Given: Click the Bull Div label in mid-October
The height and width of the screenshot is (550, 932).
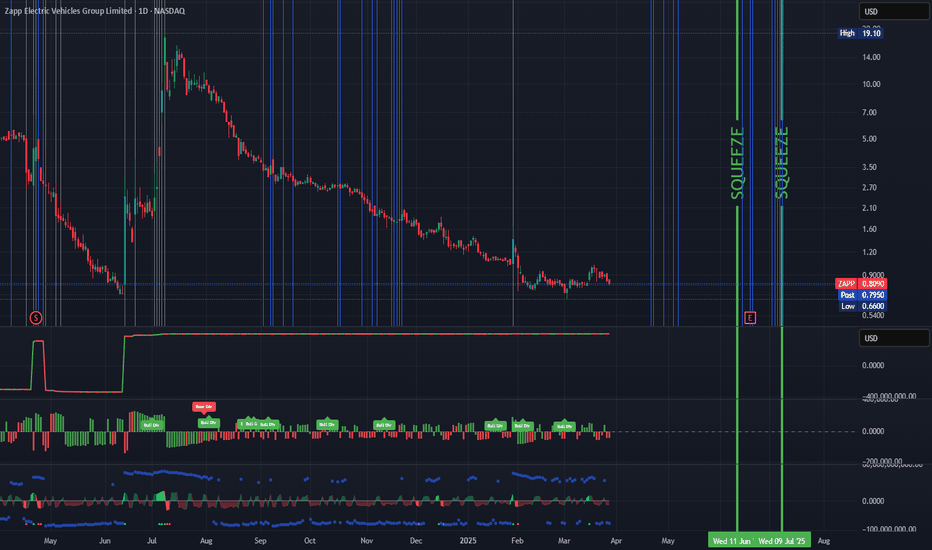Looking at the screenshot, I should point(327,424).
